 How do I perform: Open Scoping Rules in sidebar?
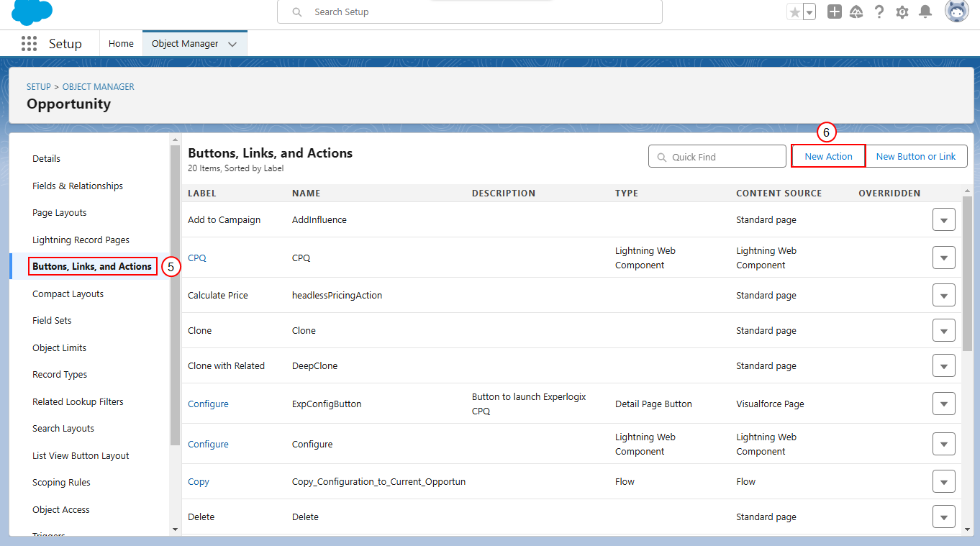61,482
